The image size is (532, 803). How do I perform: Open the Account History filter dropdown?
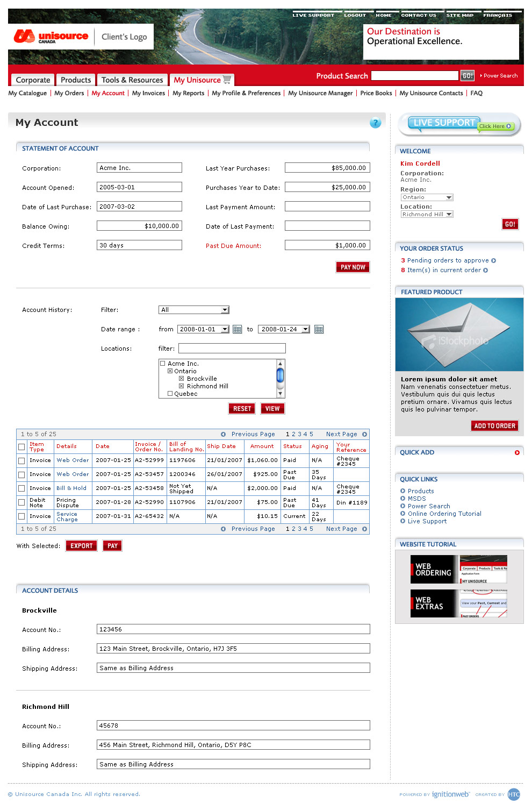(225, 310)
